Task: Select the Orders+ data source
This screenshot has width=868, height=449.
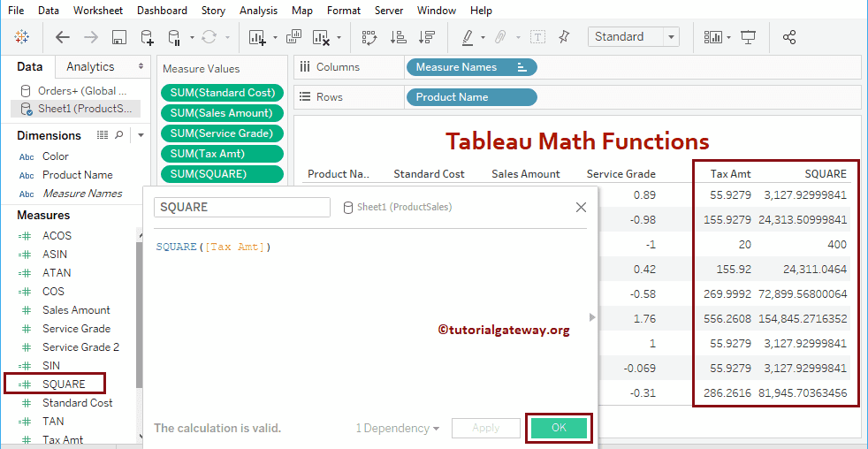Action: [x=73, y=91]
